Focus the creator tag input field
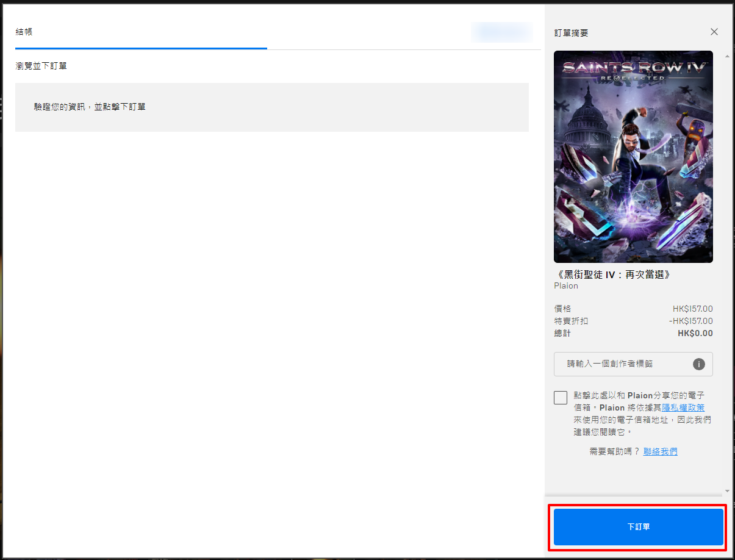Image resolution: width=735 pixels, height=560 pixels. click(633, 364)
